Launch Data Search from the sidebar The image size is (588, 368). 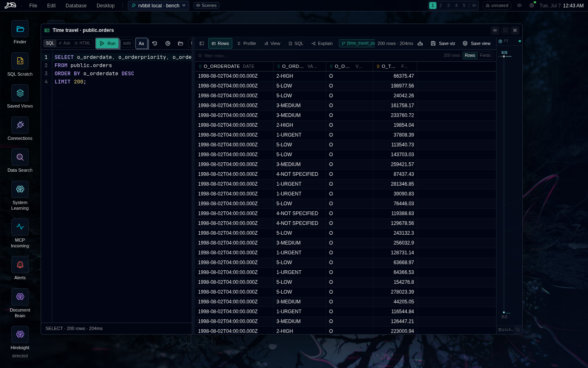pos(20,157)
